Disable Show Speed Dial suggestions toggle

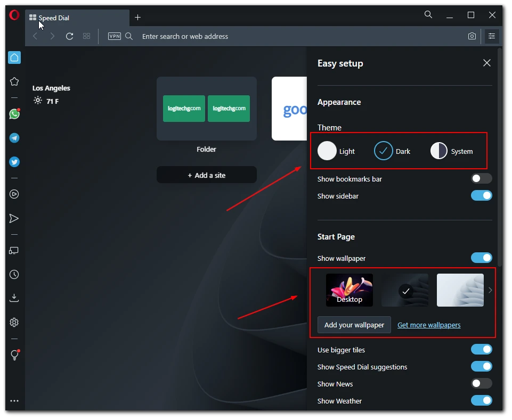(x=481, y=366)
